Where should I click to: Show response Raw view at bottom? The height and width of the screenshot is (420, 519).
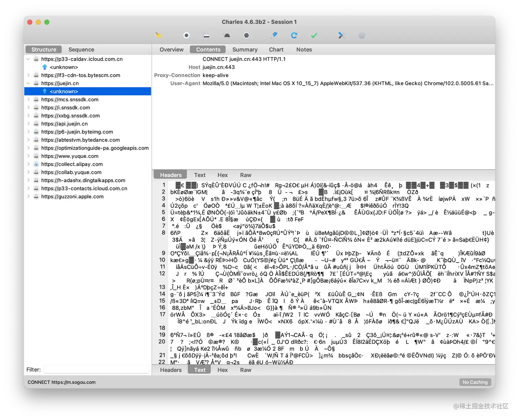(x=245, y=370)
